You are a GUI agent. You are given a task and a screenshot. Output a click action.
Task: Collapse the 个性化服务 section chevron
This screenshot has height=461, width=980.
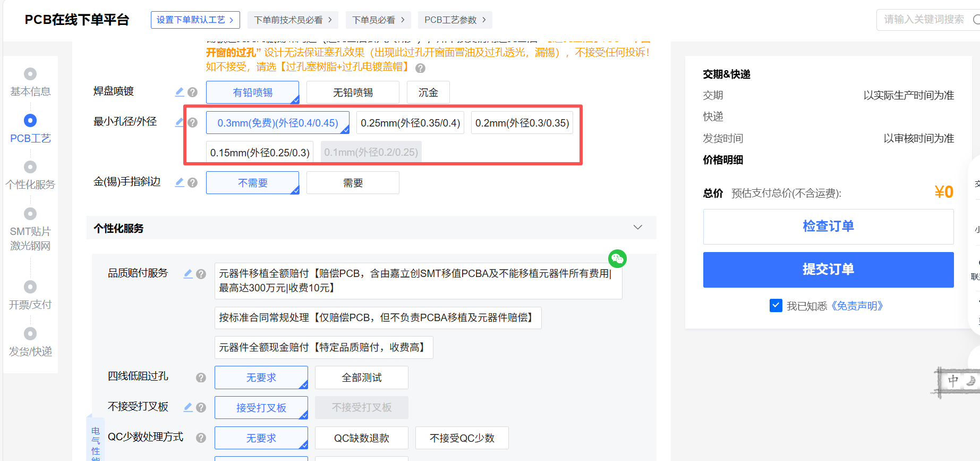pyautogui.click(x=638, y=228)
